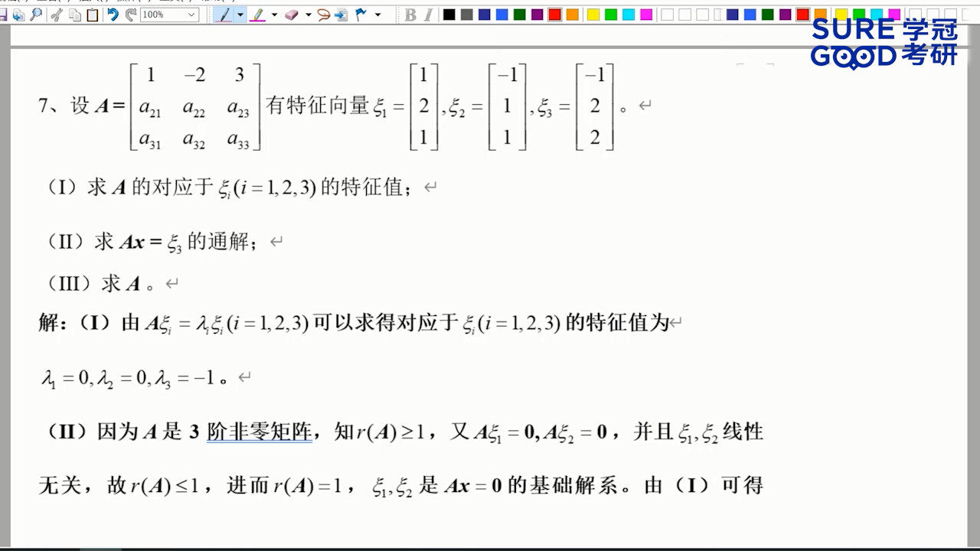Click the insert space icon
This screenshot has height=551, width=980.
click(x=341, y=15)
